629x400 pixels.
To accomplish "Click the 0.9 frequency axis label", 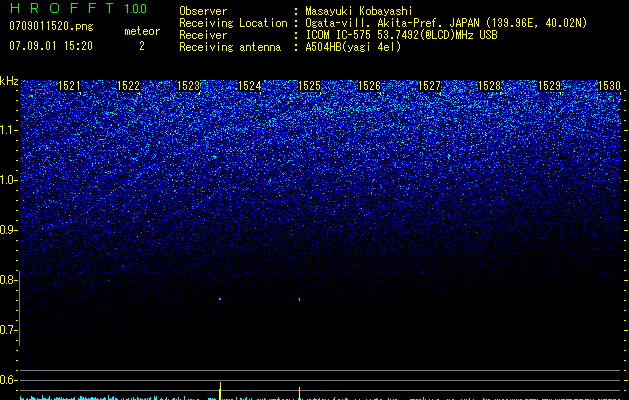I will click(x=7, y=230).
